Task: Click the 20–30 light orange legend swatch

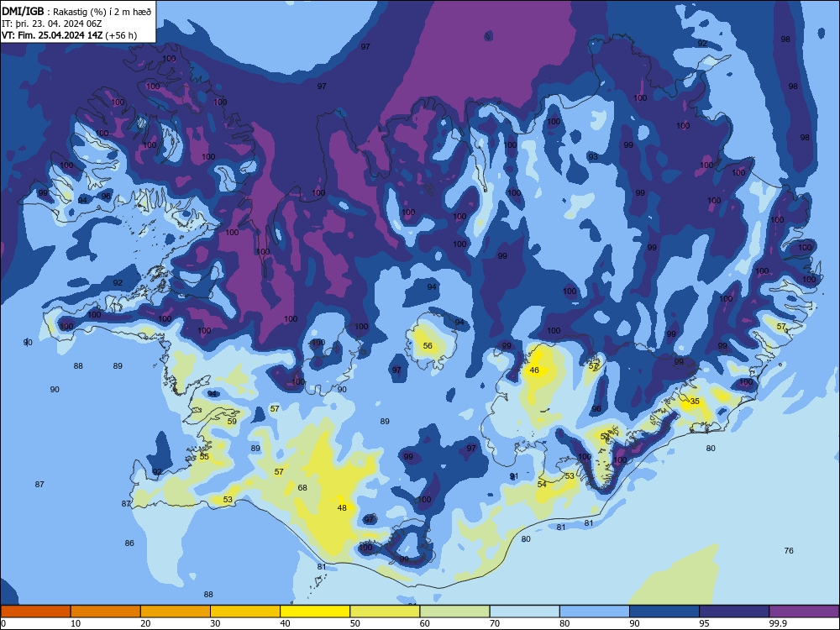Action: 176,612
